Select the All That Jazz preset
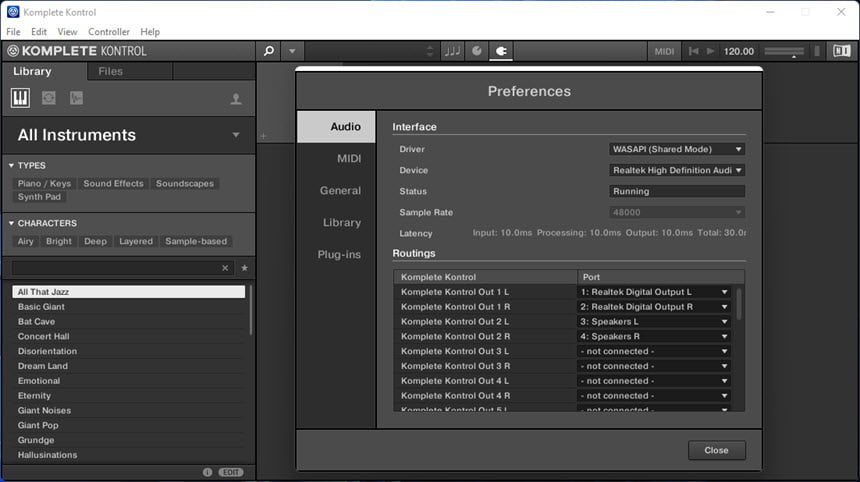The image size is (860, 482). point(128,292)
